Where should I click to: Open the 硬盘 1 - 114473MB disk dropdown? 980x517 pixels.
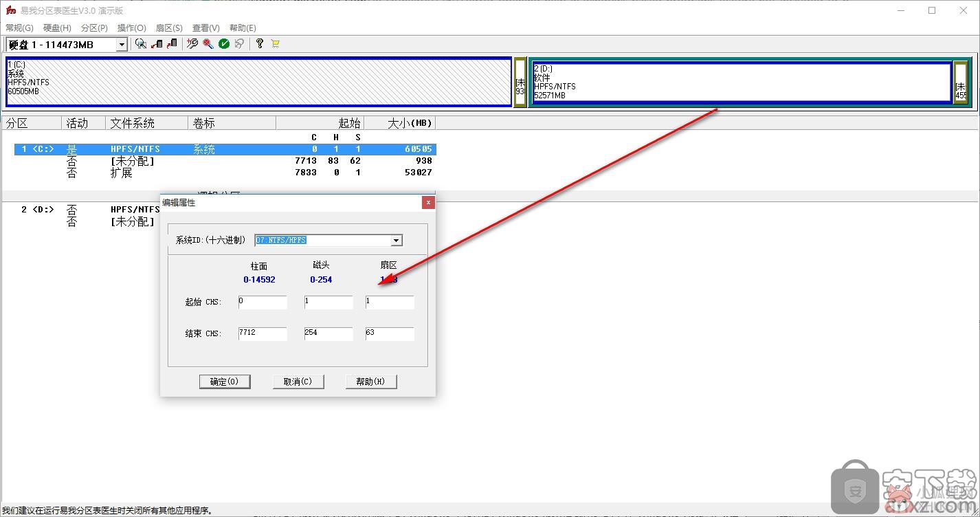pos(122,45)
